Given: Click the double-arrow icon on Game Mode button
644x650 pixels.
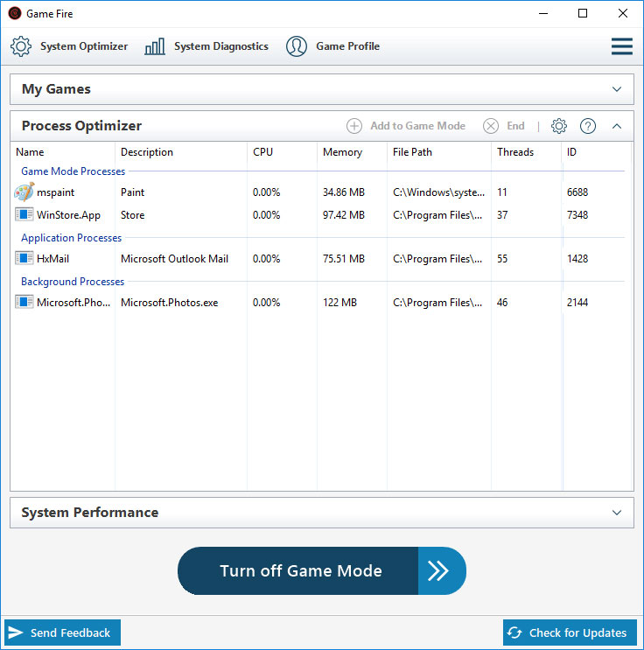Looking at the screenshot, I should click(x=437, y=570).
